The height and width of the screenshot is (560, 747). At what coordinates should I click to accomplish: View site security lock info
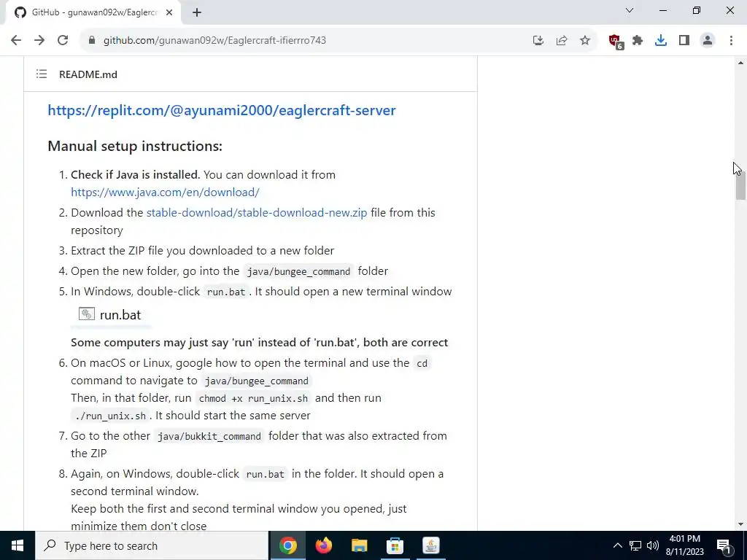92,41
